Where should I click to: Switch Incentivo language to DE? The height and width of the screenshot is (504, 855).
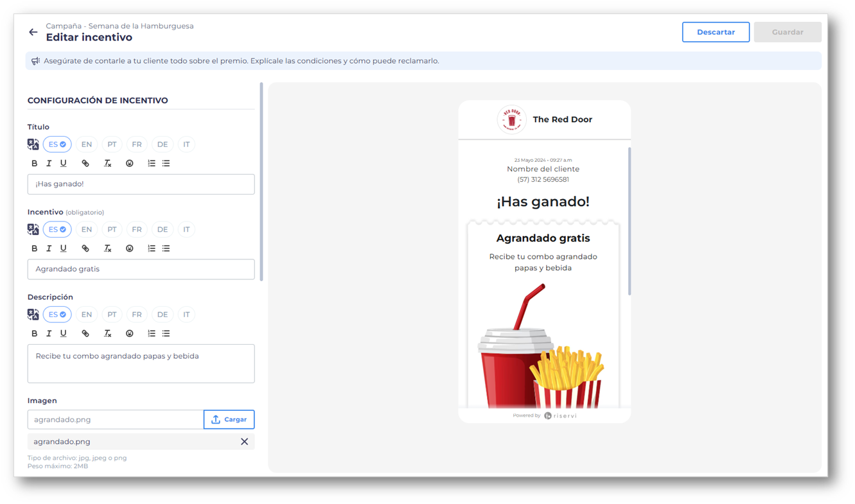(163, 229)
